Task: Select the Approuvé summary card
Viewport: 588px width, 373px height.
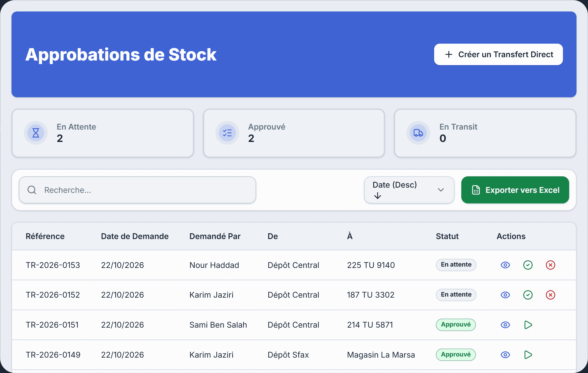Action: (294, 133)
